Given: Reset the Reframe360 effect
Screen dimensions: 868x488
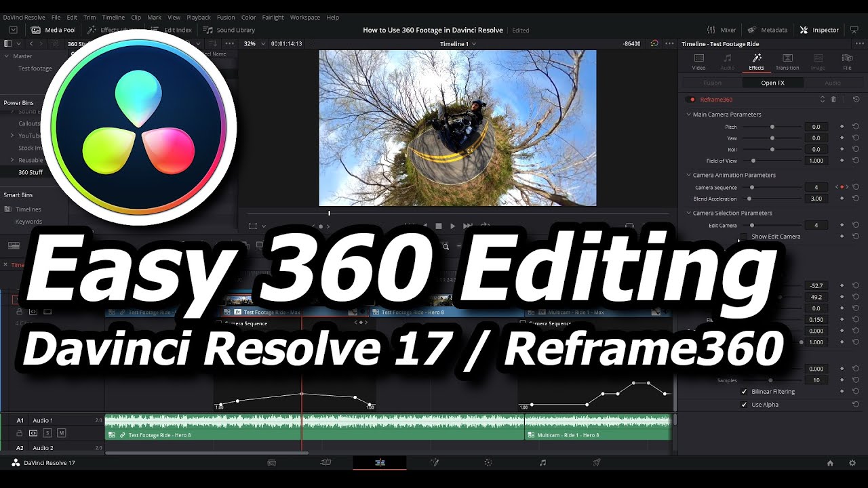Looking at the screenshot, I should (856, 100).
